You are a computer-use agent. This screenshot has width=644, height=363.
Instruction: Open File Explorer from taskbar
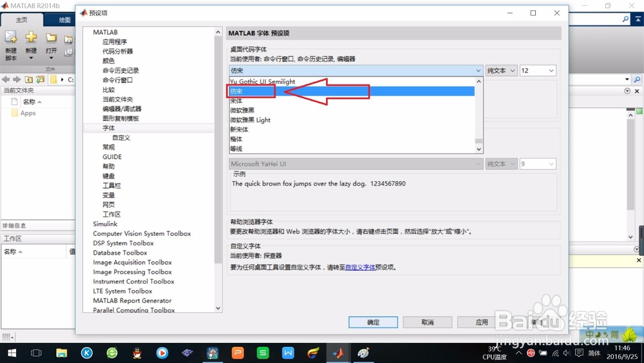pos(62,353)
